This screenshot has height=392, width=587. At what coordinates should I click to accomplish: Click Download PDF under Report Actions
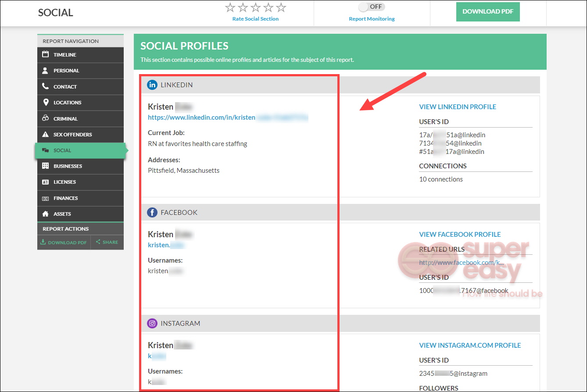pyautogui.click(x=64, y=242)
